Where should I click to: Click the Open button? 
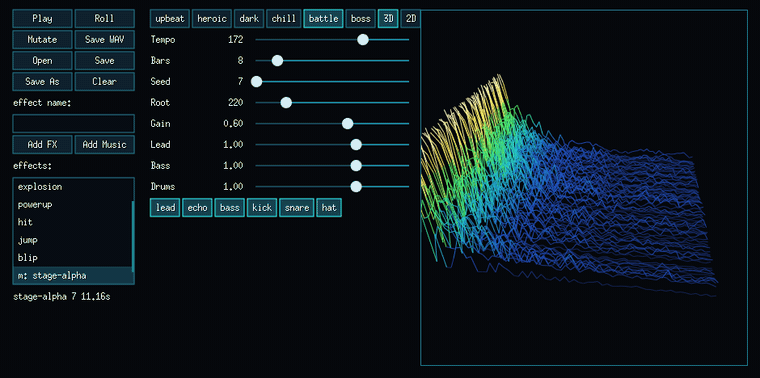click(42, 61)
